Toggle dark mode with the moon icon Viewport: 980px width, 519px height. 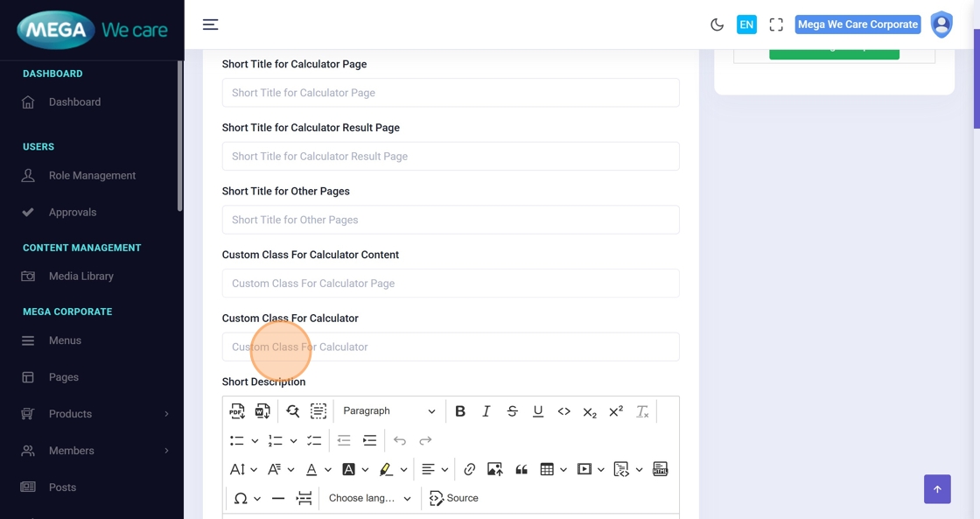[717, 25]
